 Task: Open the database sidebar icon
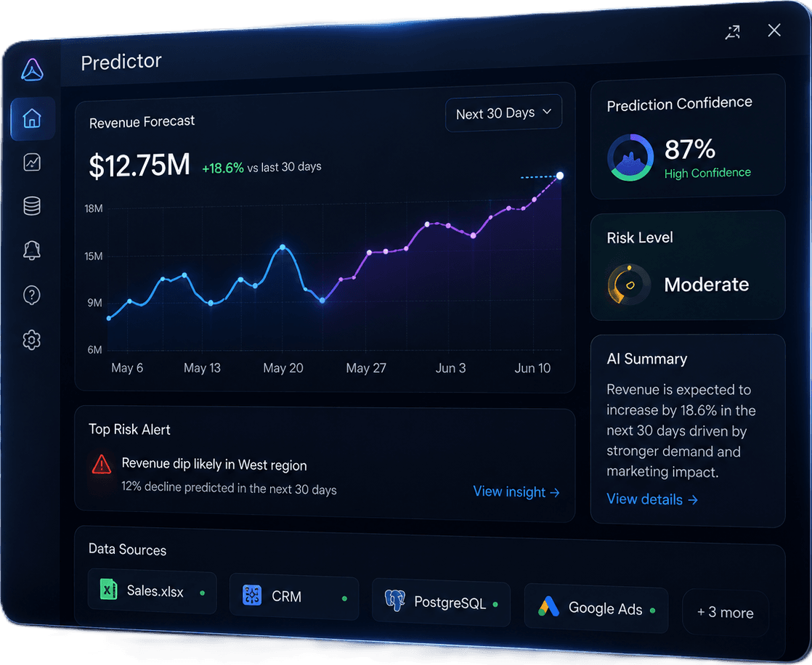pos(32,206)
